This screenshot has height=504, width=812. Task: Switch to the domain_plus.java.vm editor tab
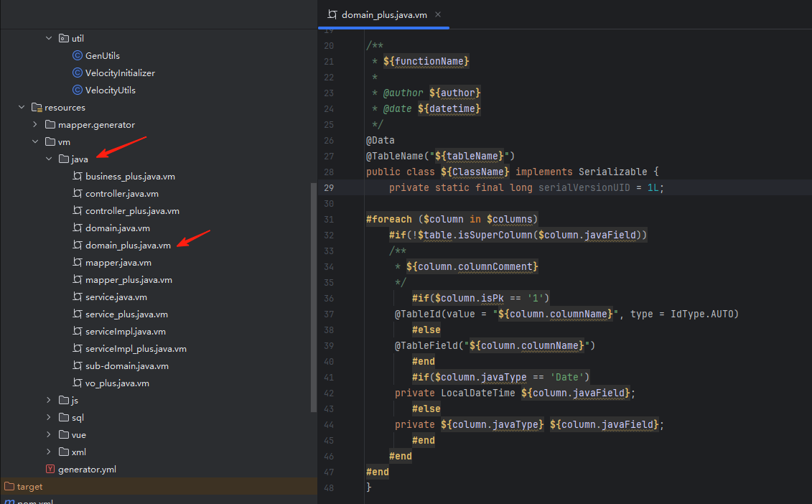click(x=383, y=14)
